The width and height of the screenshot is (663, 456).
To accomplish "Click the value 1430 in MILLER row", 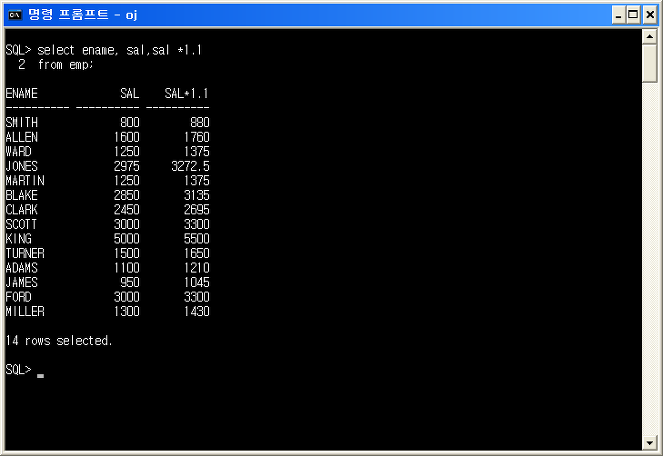I will [197, 311].
